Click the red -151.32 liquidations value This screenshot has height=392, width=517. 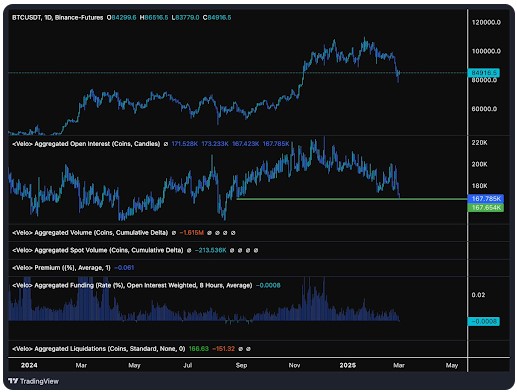(223, 349)
